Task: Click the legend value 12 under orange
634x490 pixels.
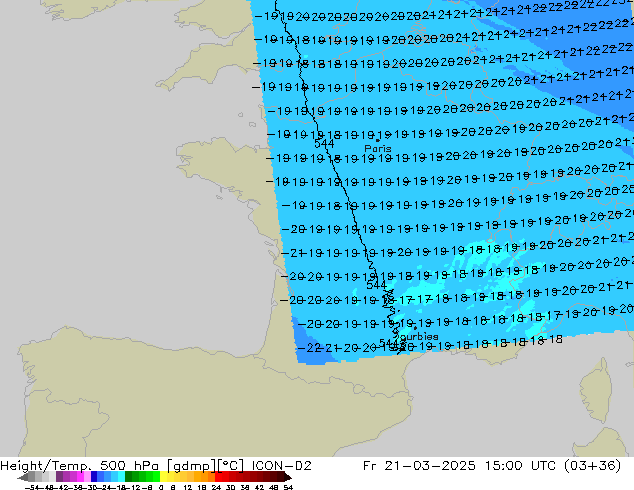Action: [188, 487]
